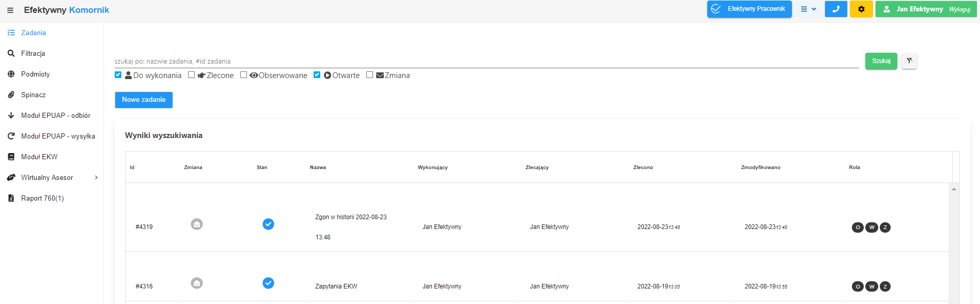The height and width of the screenshot is (304, 980).
Task: Tick the Obserwowane checkbox
Action: click(244, 75)
